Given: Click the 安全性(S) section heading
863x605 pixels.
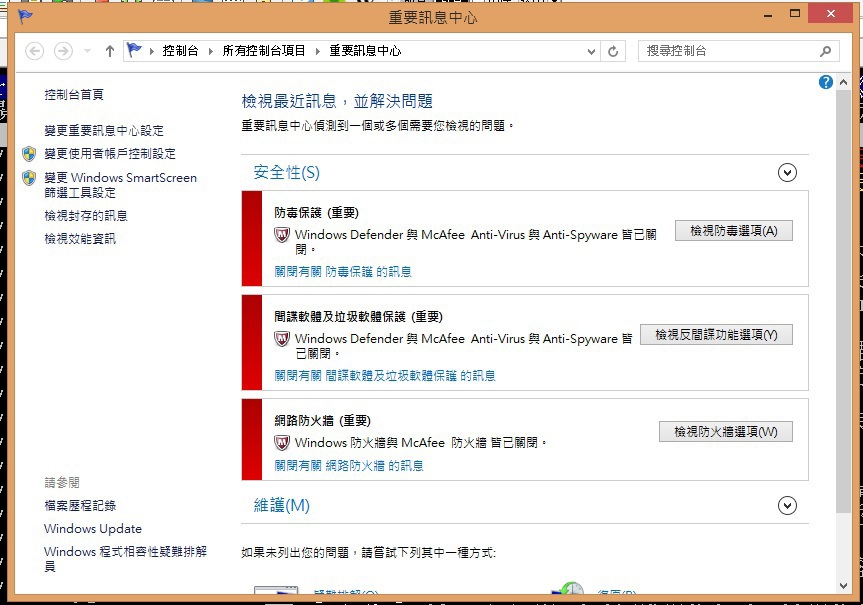Looking at the screenshot, I should [x=286, y=172].
